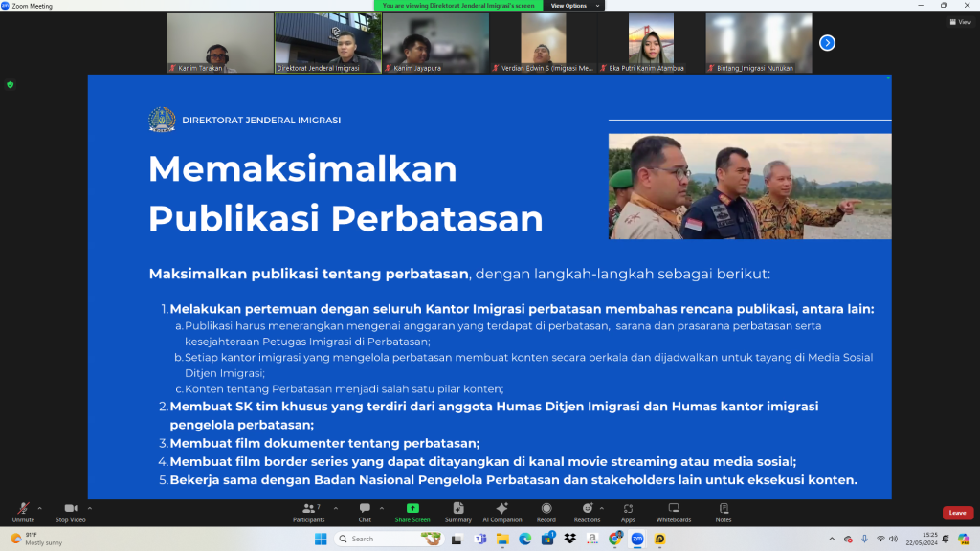Select Kanim Jayapura video thumbnail
This screenshot has height=551, width=980.
435,43
